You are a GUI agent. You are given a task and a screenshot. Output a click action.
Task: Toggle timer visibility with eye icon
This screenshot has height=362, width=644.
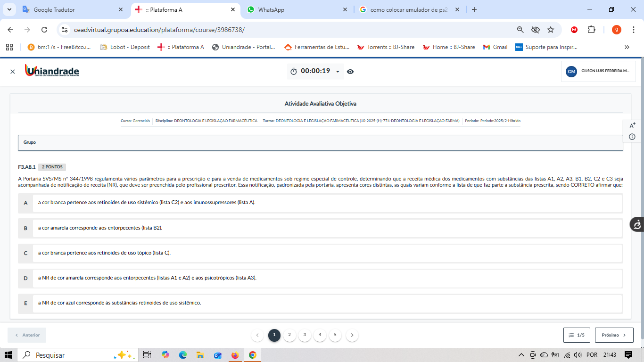coord(350,72)
